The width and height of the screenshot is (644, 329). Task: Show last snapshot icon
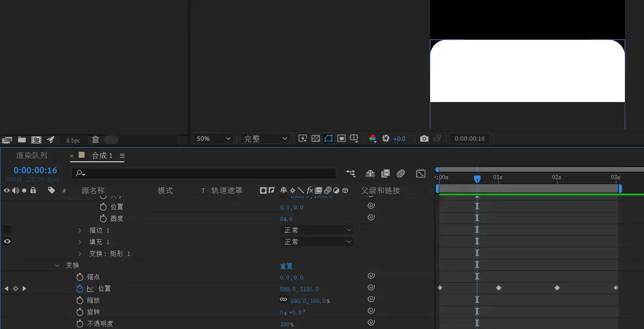click(438, 138)
